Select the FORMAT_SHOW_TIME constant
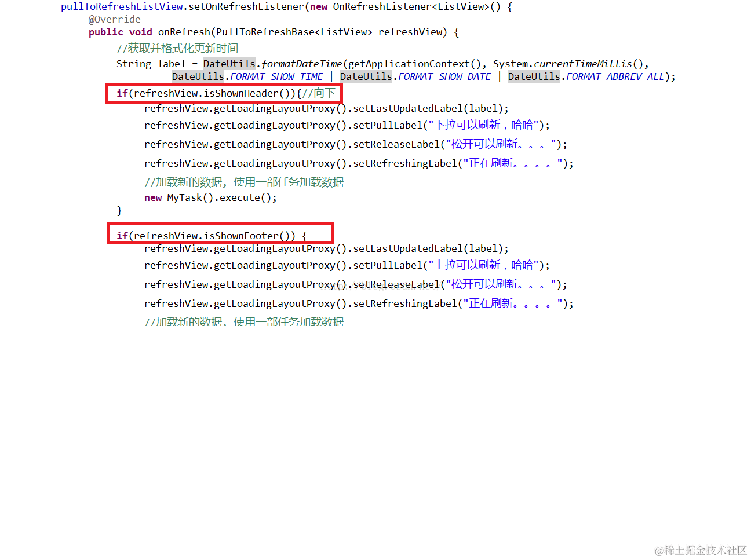Viewport: 751px width, 560px height. [276, 77]
